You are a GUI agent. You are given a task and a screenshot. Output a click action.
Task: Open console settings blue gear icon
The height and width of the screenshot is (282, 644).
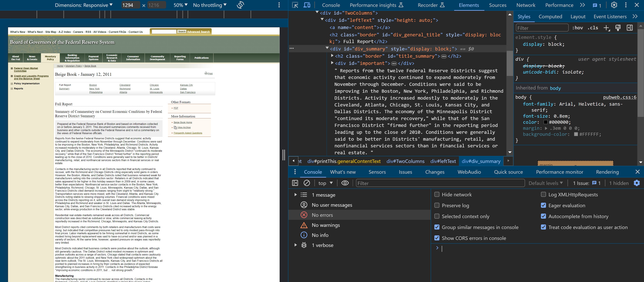point(637,183)
